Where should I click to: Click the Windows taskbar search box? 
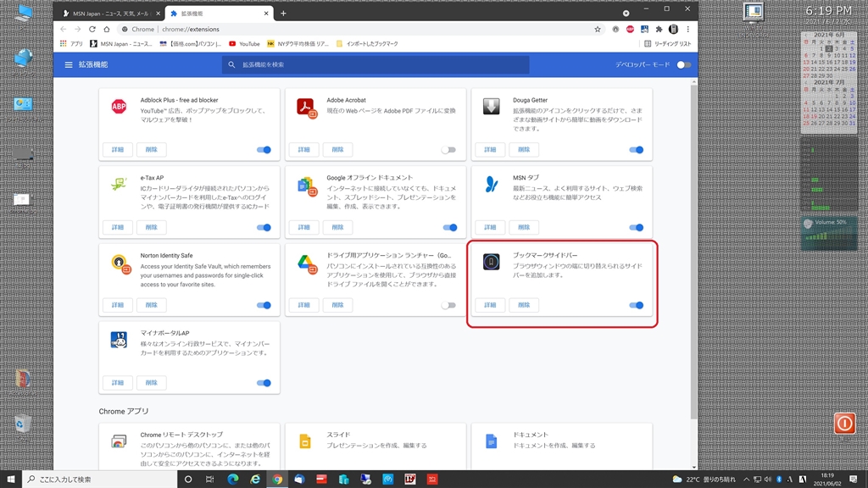tap(100, 480)
